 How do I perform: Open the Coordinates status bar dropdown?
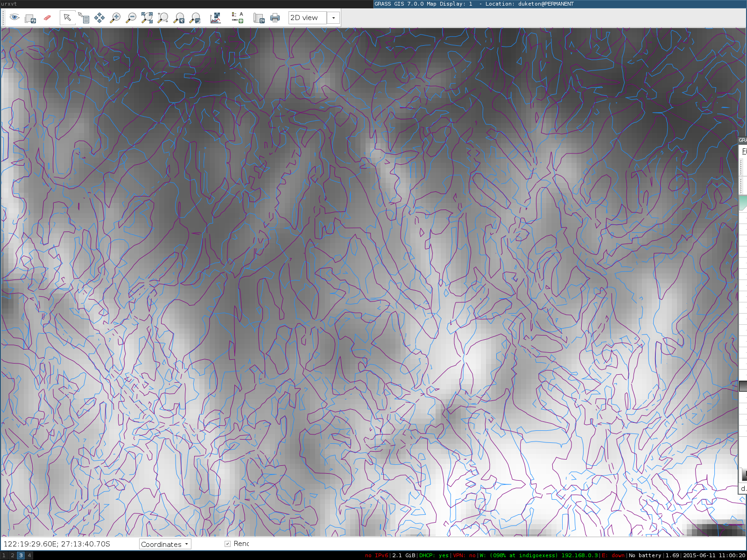[x=165, y=544]
